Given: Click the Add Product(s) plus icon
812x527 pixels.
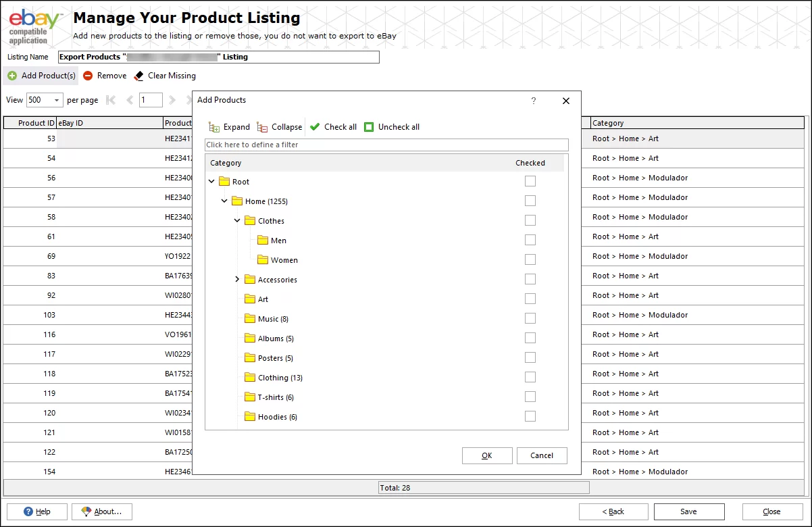Looking at the screenshot, I should click(12, 76).
